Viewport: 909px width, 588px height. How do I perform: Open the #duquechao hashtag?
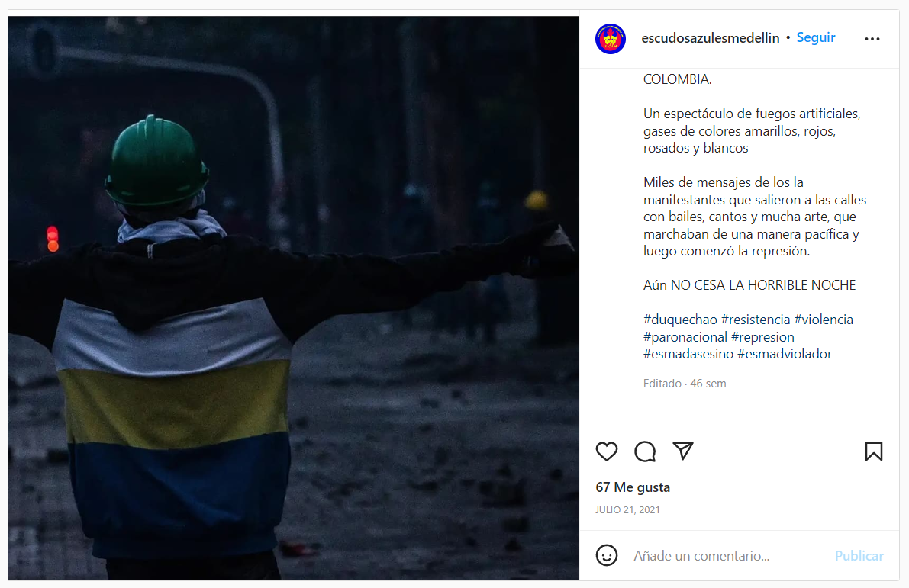680,320
